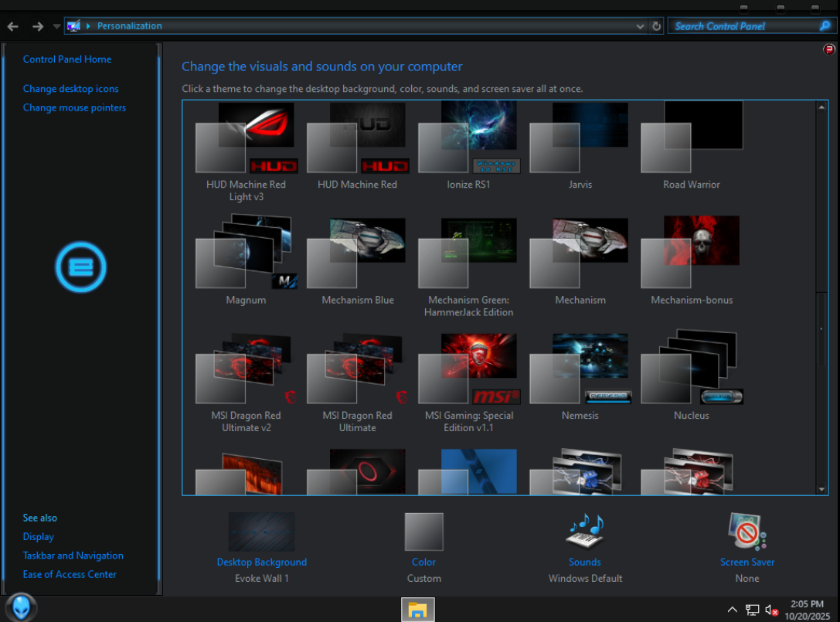Open the help icon at top right

[x=829, y=49]
